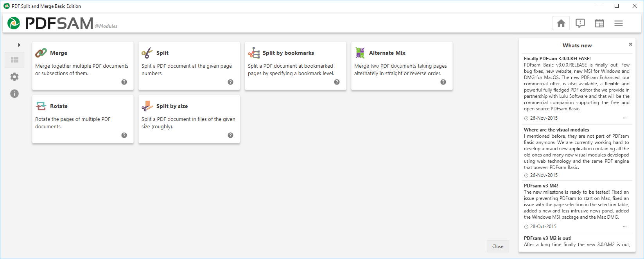Open 'PDFsam v3 M2 is out!' news headline
Image resolution: width=644 pixels, height=259 pixels.
547,238
